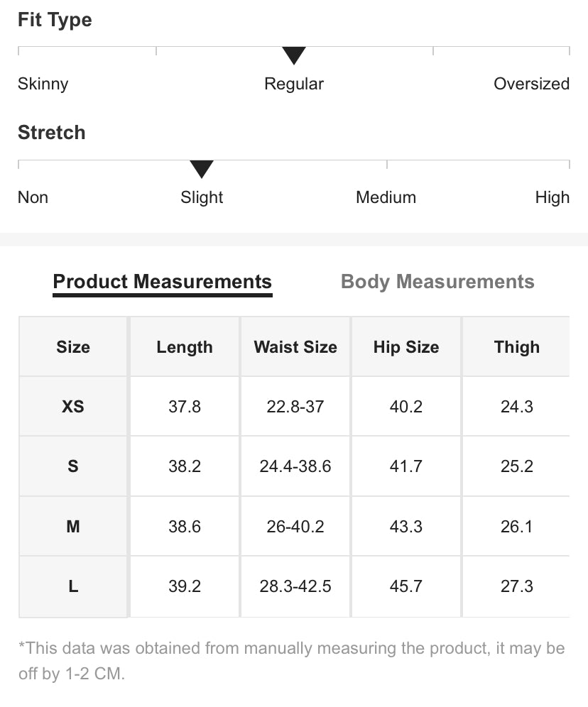Click the Slight stretch label
Screen dimensions: 588x707
(x=202, y=197)
